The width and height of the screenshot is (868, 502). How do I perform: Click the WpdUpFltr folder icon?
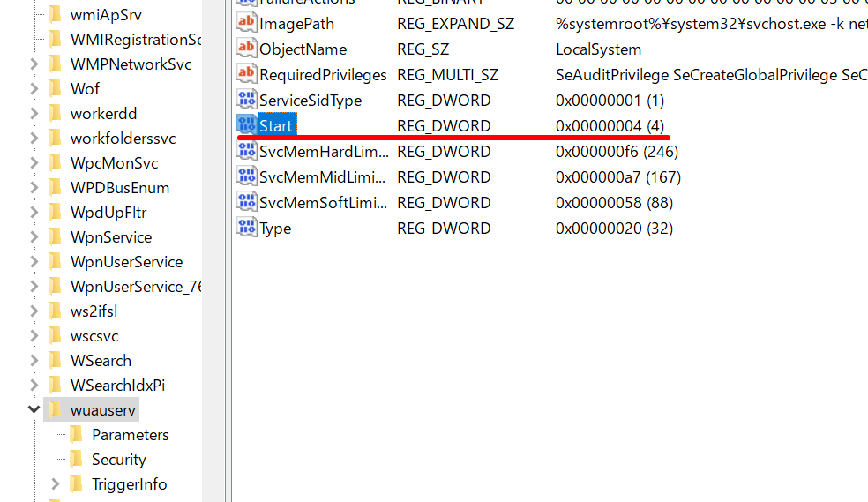[55, 213]
